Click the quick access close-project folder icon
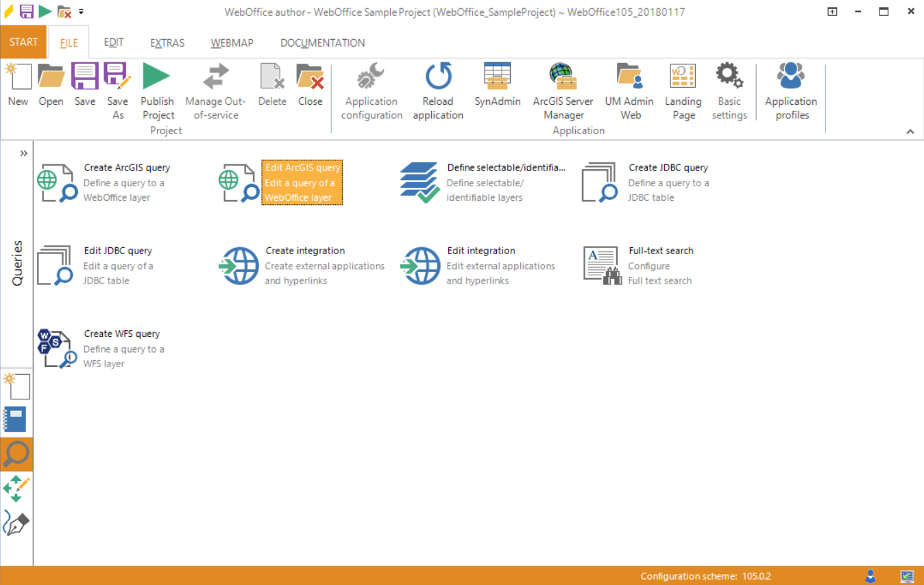The image size is (924, 585). point(64,12)
